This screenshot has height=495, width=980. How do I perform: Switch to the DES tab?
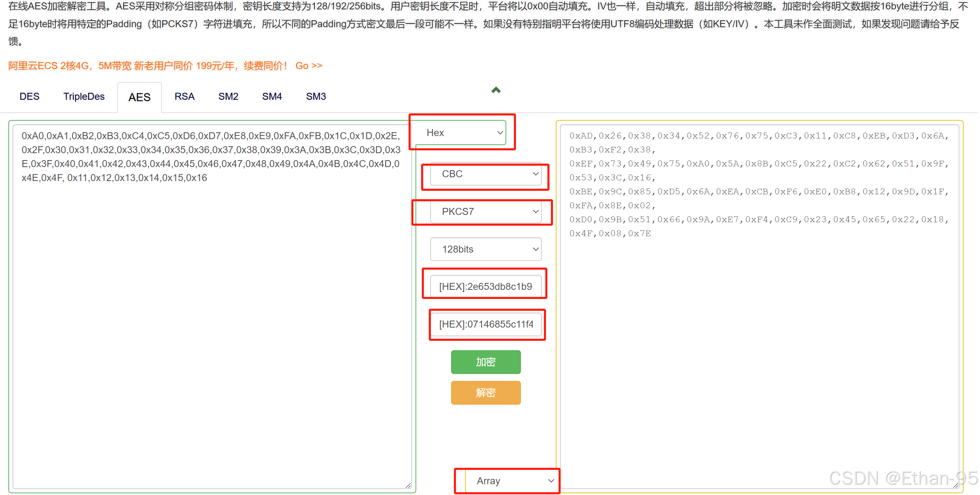click(29, 96)
